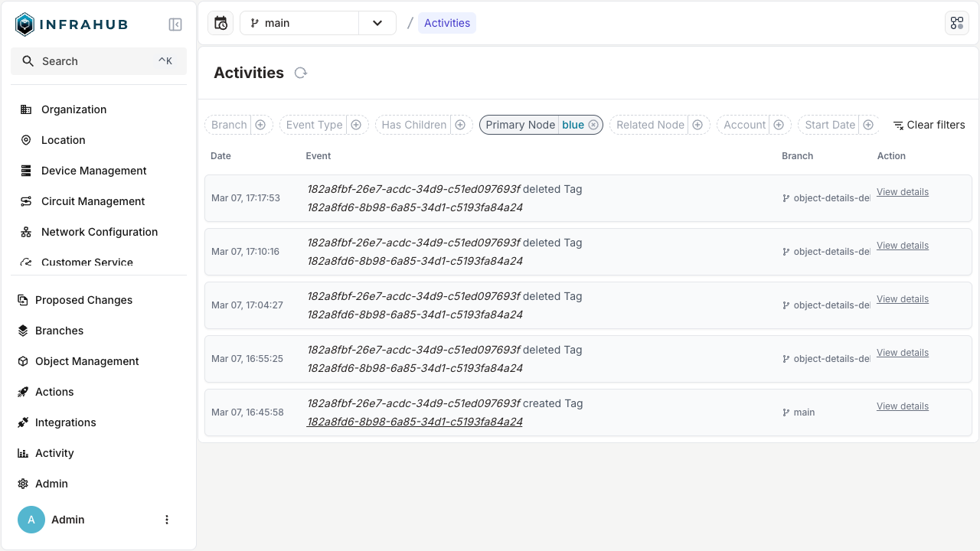The width and height of the screenshot is (980, 551).
Task: Remove the blue Primary Node filter
Action: (593, 124)
